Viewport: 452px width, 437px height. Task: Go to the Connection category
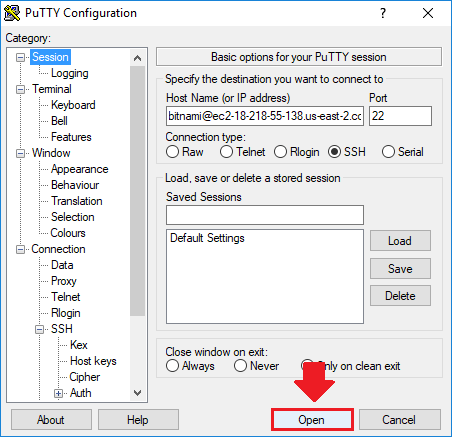(x=58, y=249)
